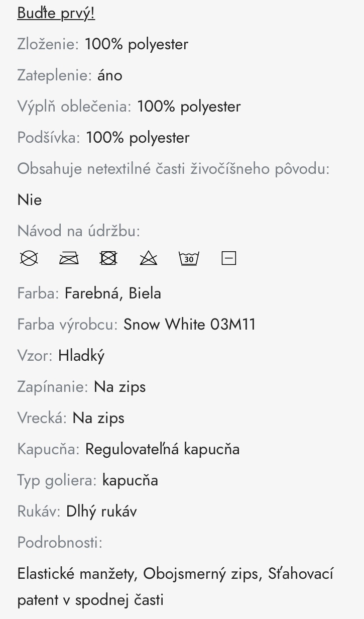This screenshot has width=364, height=619.
Task: Click the do-not-dry-clean care icon
Action: coord(29,258)
